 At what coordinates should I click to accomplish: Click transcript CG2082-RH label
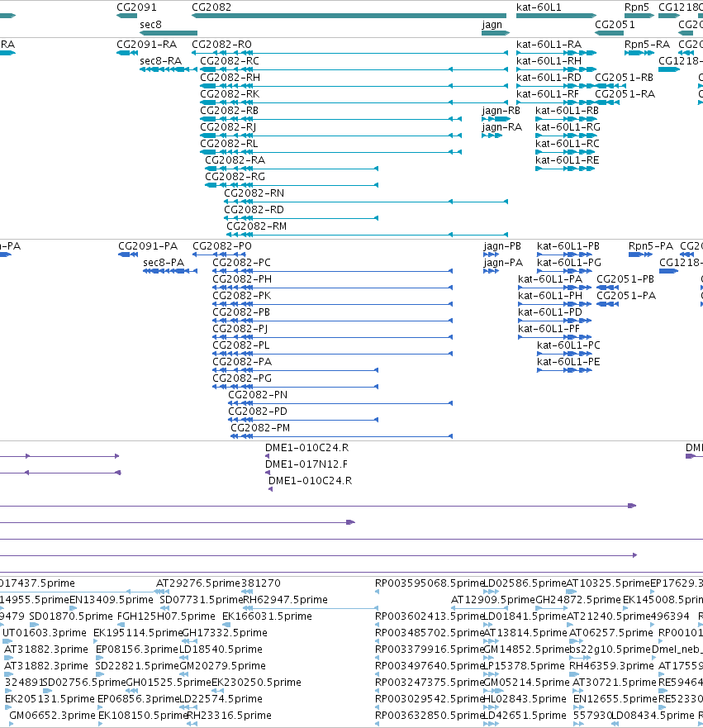point(230,77)
